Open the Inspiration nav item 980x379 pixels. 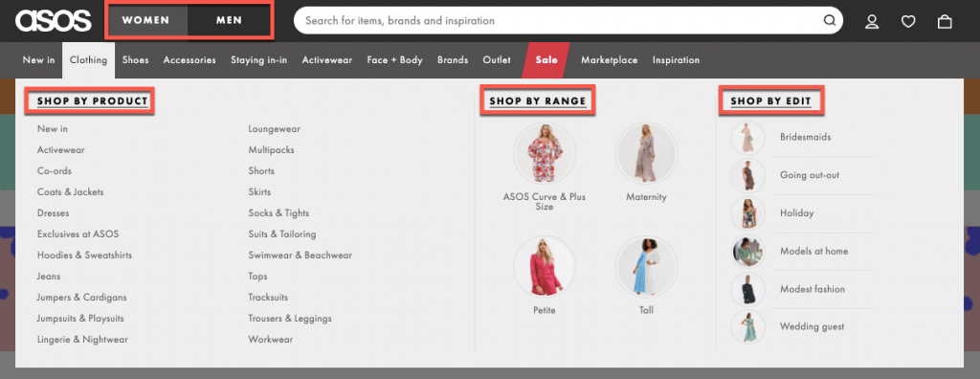pos(677,60)
